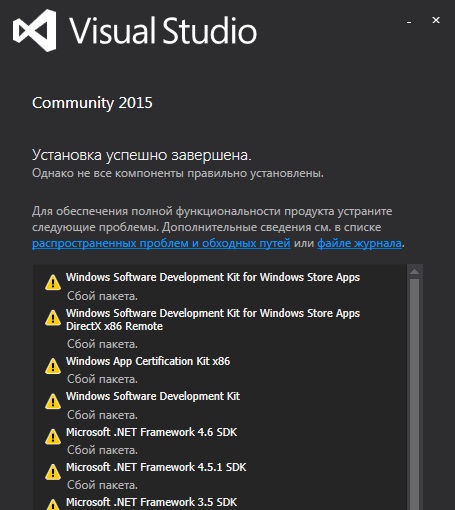Click warning icon for .NET Framework 4.6 SDK
This screenshot has width=455, height=510.
pyautogui.click(x=53, y=437)
